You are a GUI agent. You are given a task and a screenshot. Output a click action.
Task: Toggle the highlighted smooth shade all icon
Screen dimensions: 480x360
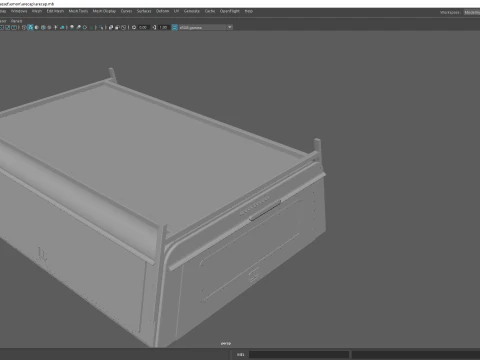[x=30, y=27]
